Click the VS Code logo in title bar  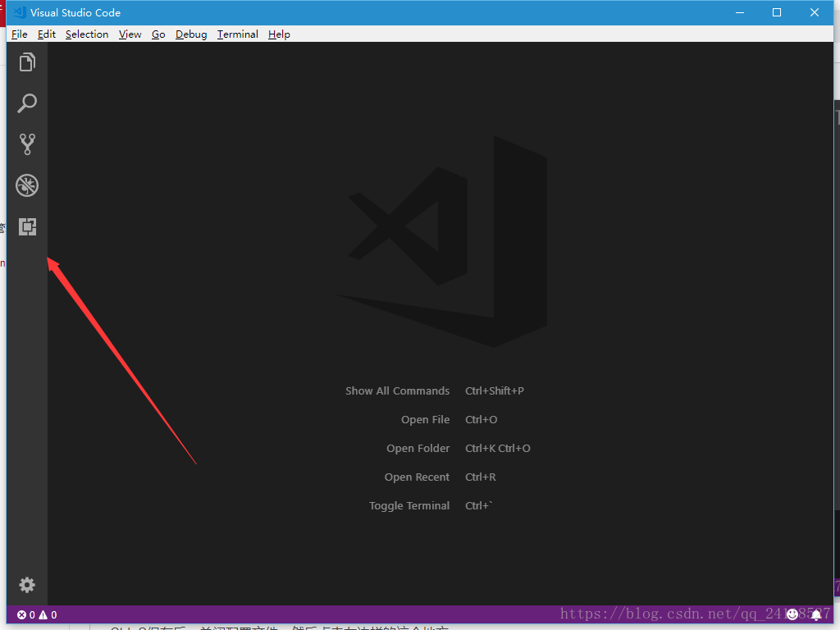[x=20, y=12]
